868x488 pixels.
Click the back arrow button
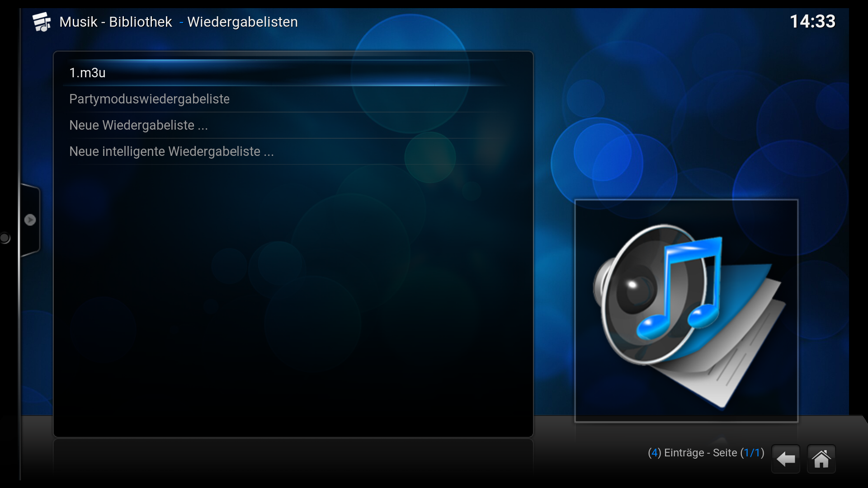pyautogui.click(x=786, y=459)
